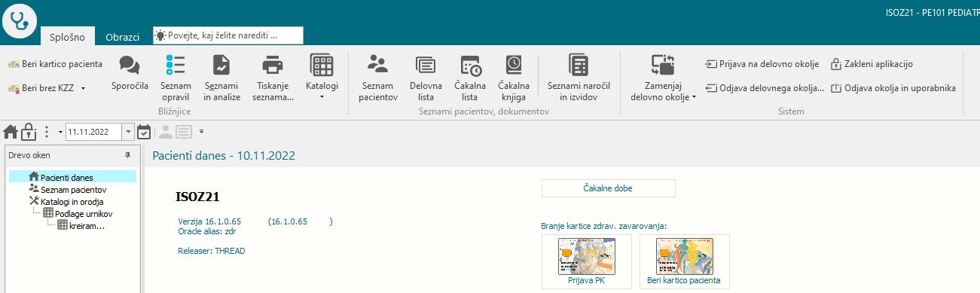Click Zakleni aplikacijo
This screenshot has width=980, height=293.
[x=872, y=64]
